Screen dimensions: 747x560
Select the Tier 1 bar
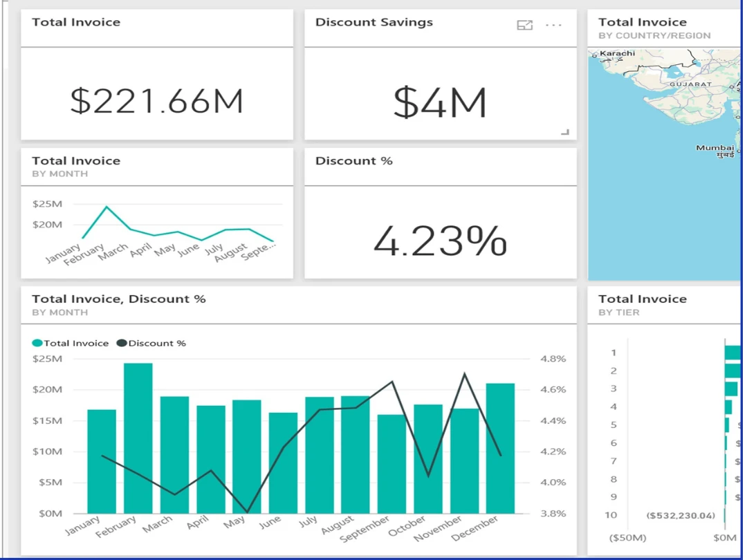click(x=732, y=353)
